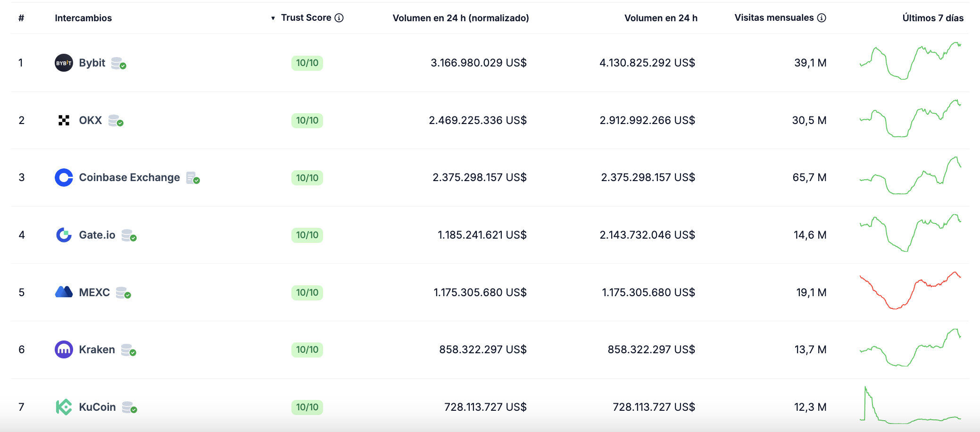Click the Coinbase Exchange logo icon
This screenshot has height=432, width=980.
point(64,178)
